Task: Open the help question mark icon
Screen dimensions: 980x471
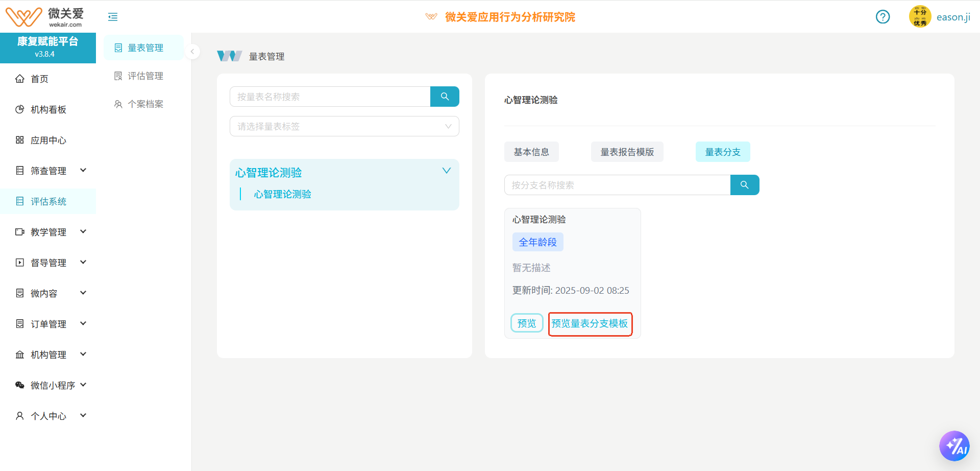Action: point(883,17)
